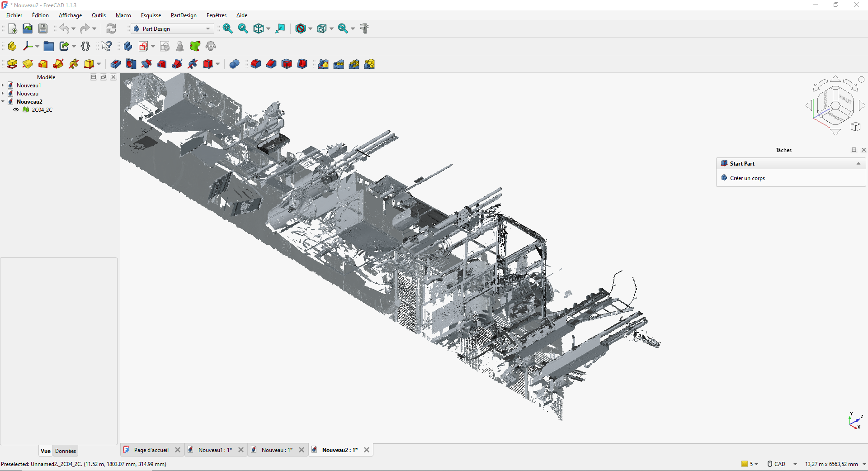Select the Boolean operation tool
The width and height of the screenshot is (868, 471).
[234, 64]
